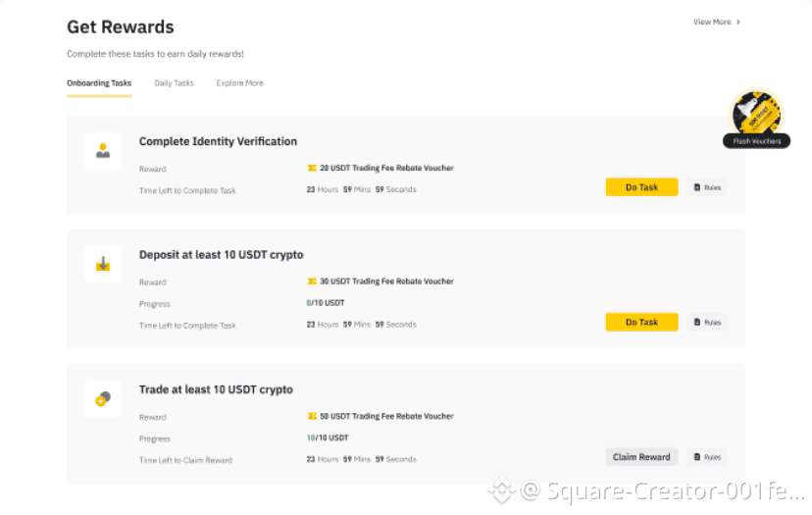
Task: Open Rules for the identity verification task
Action: [x=707, y=187]
